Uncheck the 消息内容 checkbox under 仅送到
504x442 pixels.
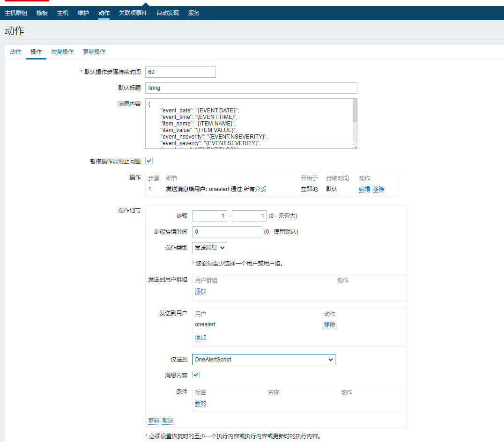[196, 375]
